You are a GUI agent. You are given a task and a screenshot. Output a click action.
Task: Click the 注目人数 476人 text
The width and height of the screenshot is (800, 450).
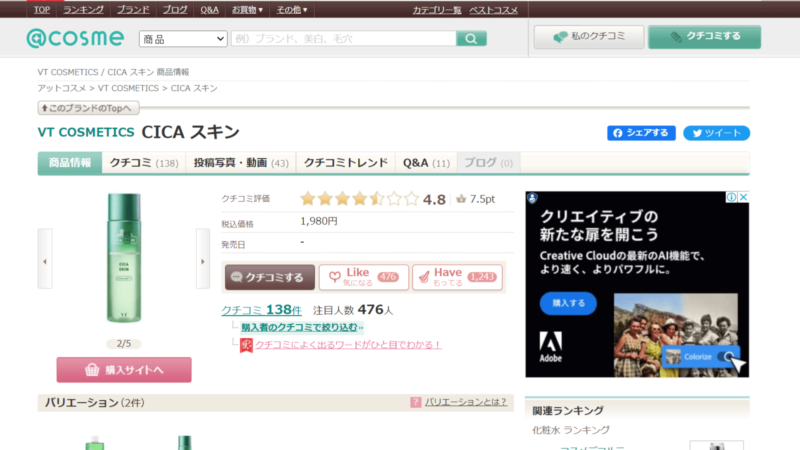353,310
